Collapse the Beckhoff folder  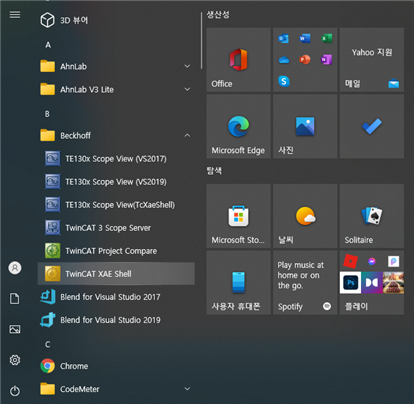click(x=116, y=135)
